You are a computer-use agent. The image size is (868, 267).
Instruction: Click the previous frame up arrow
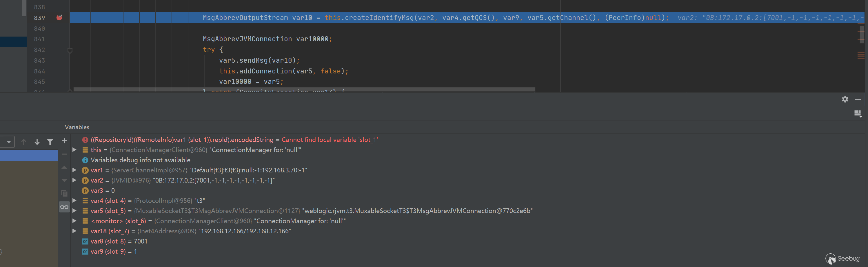23,142
